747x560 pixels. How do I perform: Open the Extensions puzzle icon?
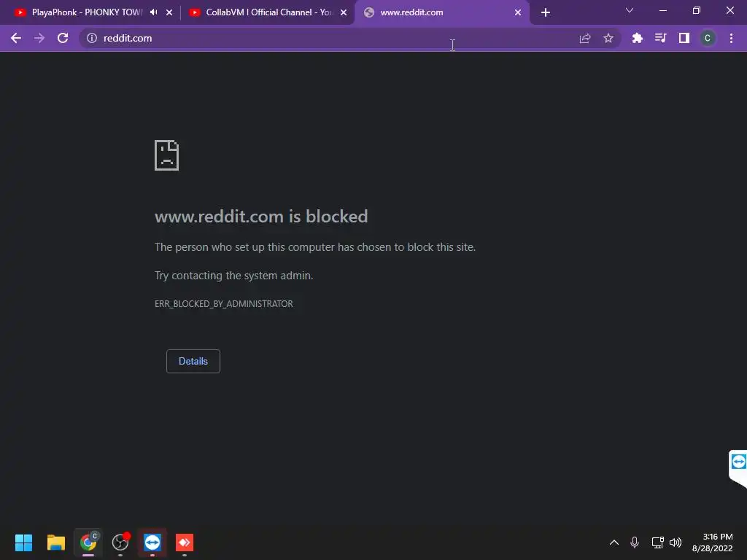tap(637, 38)
